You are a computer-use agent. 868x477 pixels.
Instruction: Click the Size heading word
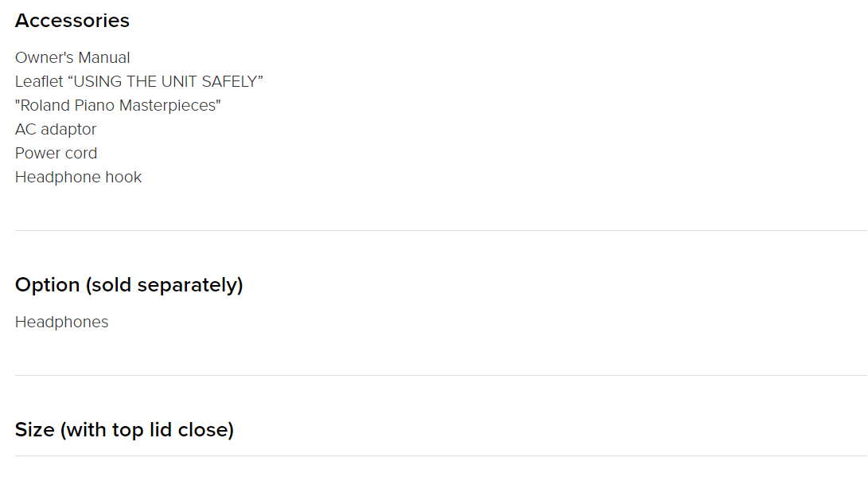34,429
